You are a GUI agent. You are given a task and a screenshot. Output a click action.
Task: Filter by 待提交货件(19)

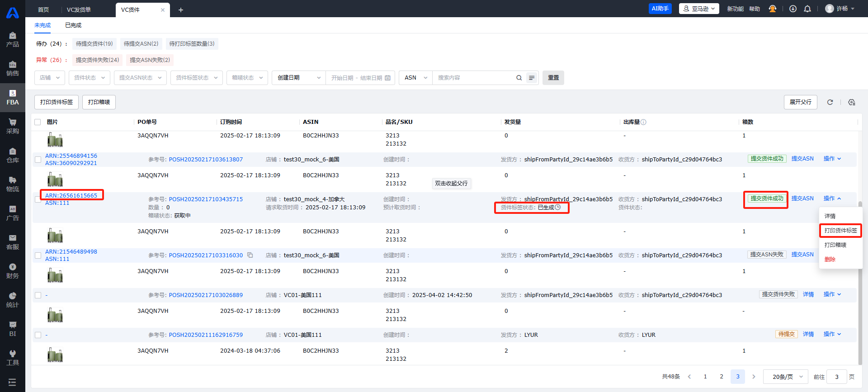click(94, 44)
